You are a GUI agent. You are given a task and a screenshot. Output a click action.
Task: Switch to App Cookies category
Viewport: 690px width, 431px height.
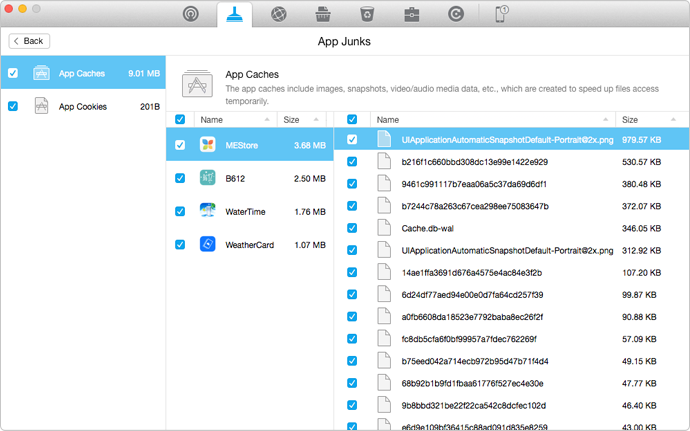click(x=82, y=106)
